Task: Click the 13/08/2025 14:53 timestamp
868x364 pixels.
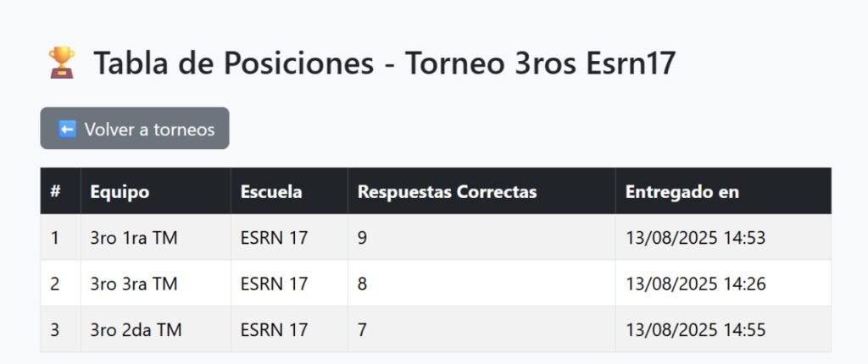Action: (x=696, y=238)
